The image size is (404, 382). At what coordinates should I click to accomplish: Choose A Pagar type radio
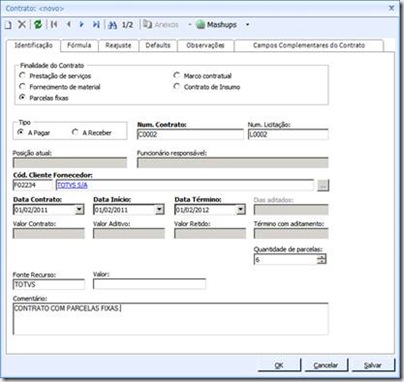[21, 132]
